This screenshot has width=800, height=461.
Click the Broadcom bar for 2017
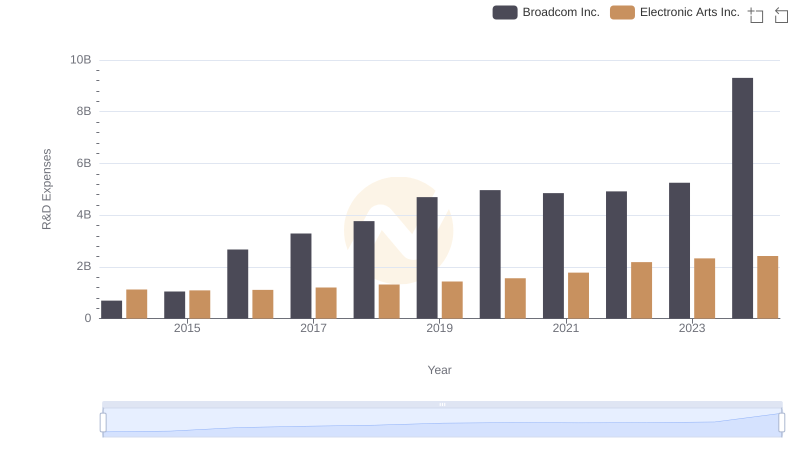click(301, 276)
